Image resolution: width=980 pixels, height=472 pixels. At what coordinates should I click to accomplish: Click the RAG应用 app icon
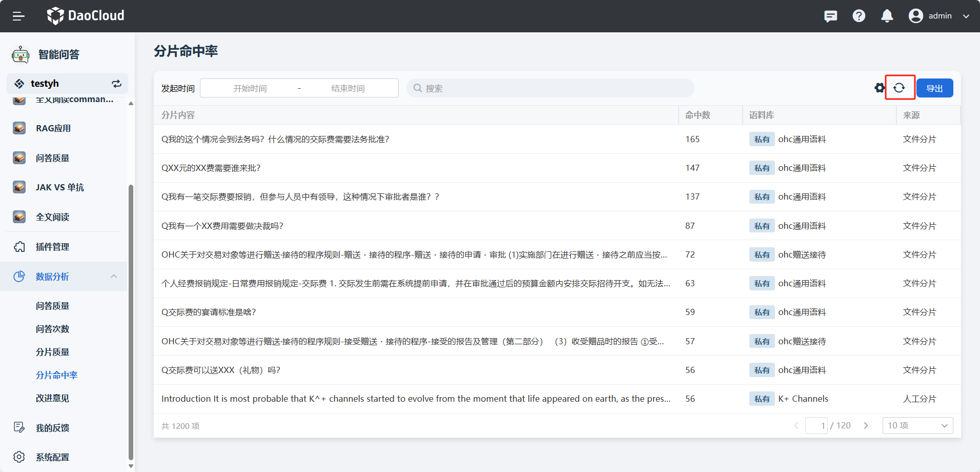tap(19, 128)
